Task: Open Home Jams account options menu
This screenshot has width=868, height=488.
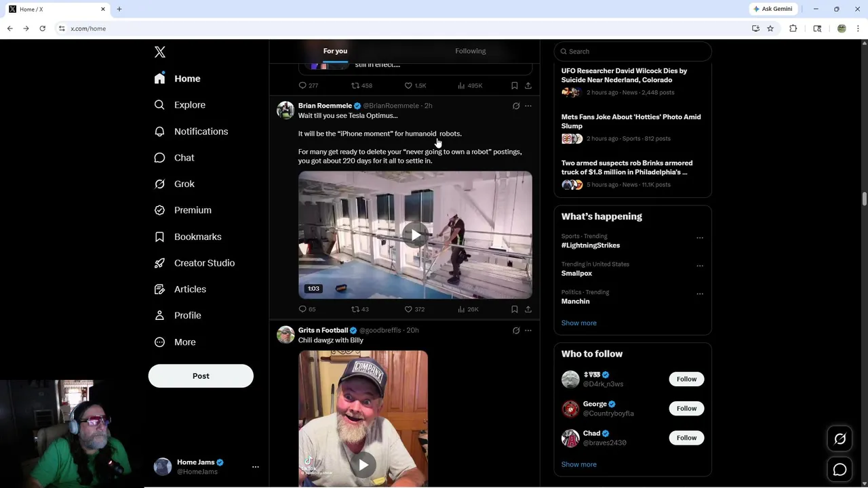Action: coord(256,467)
